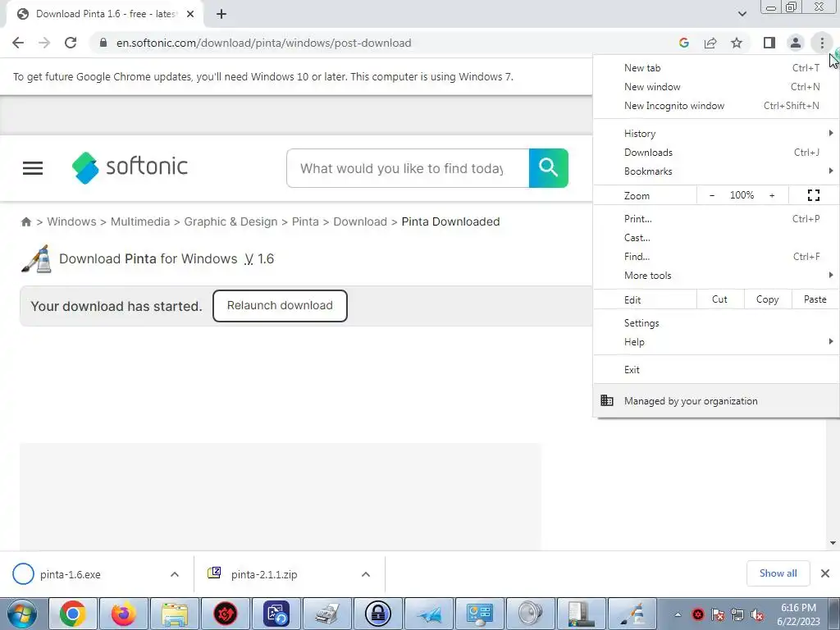Viewport: 840px width, 630px height.
Task: Expand the History submenu
Action: pyautogui.click(x=716, y=134)
